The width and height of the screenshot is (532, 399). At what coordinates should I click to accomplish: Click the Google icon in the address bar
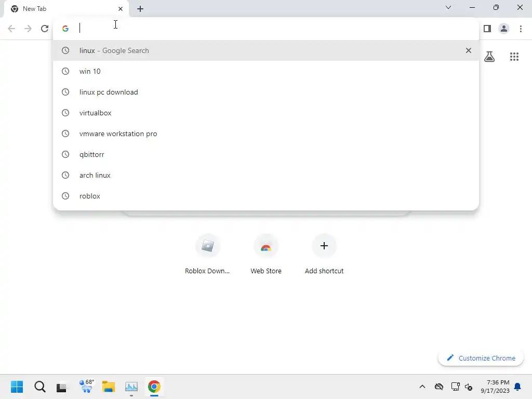65,29
